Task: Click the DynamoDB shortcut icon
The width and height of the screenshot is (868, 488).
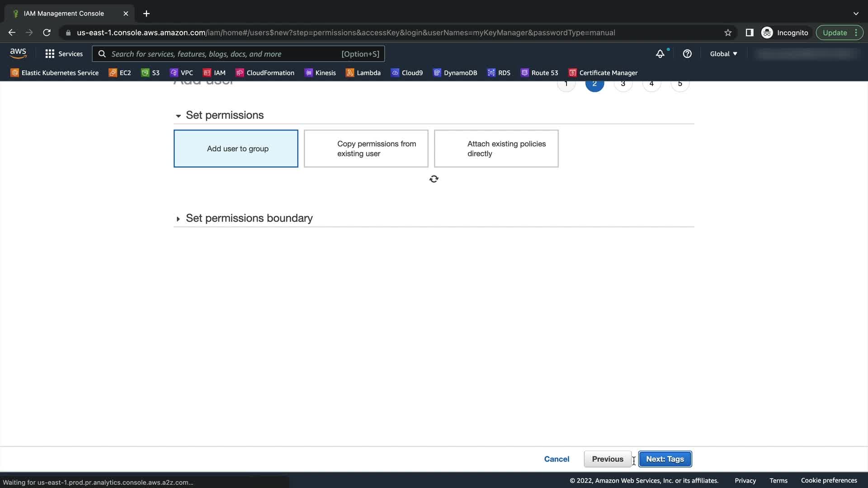Action: (437, 73)
